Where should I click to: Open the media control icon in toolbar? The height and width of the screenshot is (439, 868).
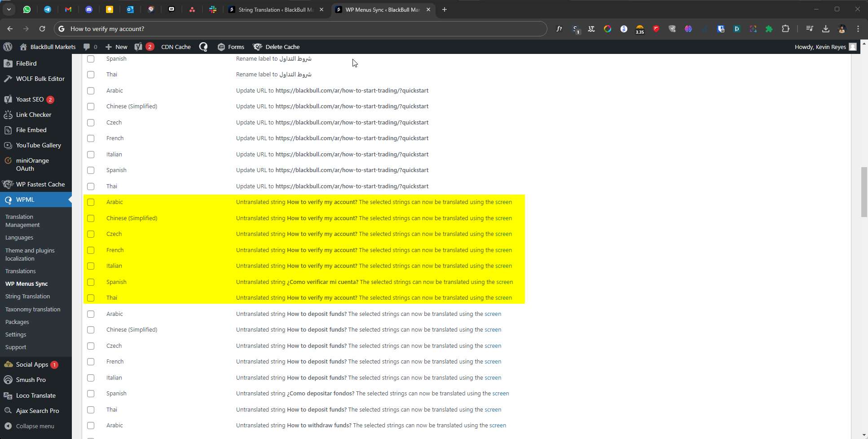[x=810, y=29]
